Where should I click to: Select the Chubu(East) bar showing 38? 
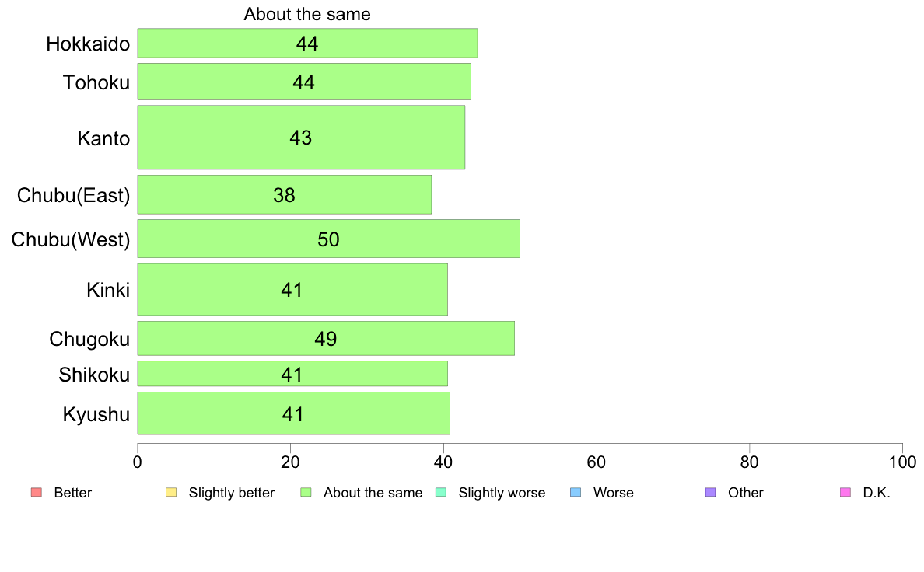tap(285, 194)
